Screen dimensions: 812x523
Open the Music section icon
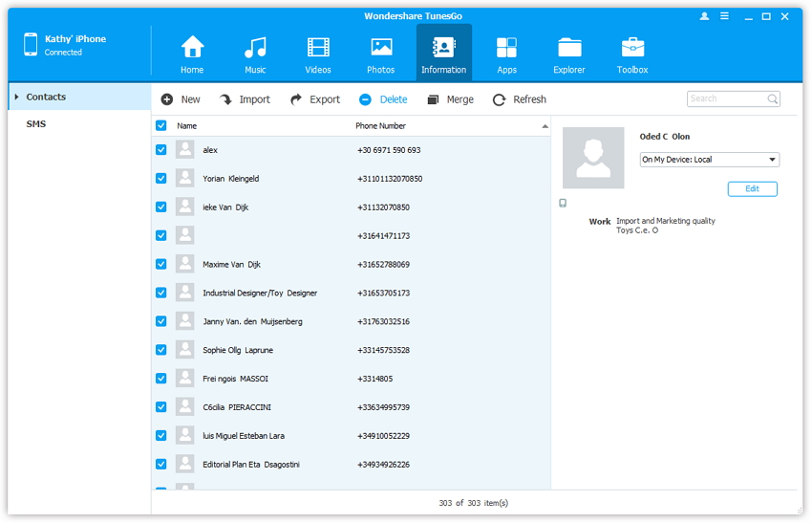[x=255, y=54]
